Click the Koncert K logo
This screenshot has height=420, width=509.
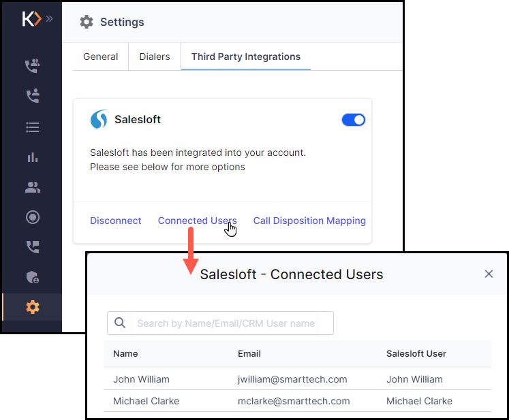click(31, 19)
